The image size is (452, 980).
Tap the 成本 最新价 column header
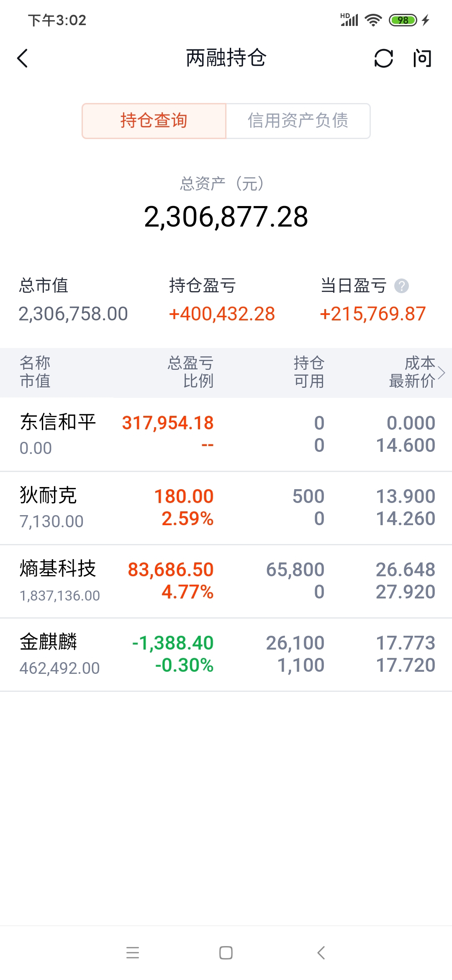(412, 372)
